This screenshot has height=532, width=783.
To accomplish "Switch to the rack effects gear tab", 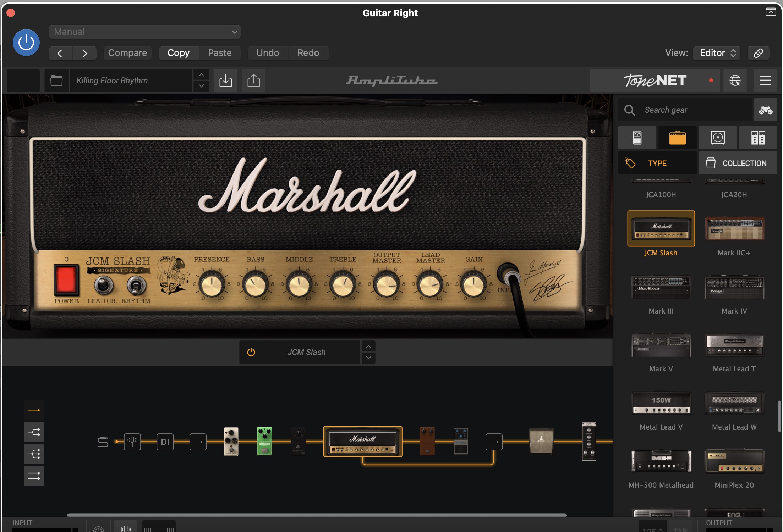I will click(x=758, y=138).
